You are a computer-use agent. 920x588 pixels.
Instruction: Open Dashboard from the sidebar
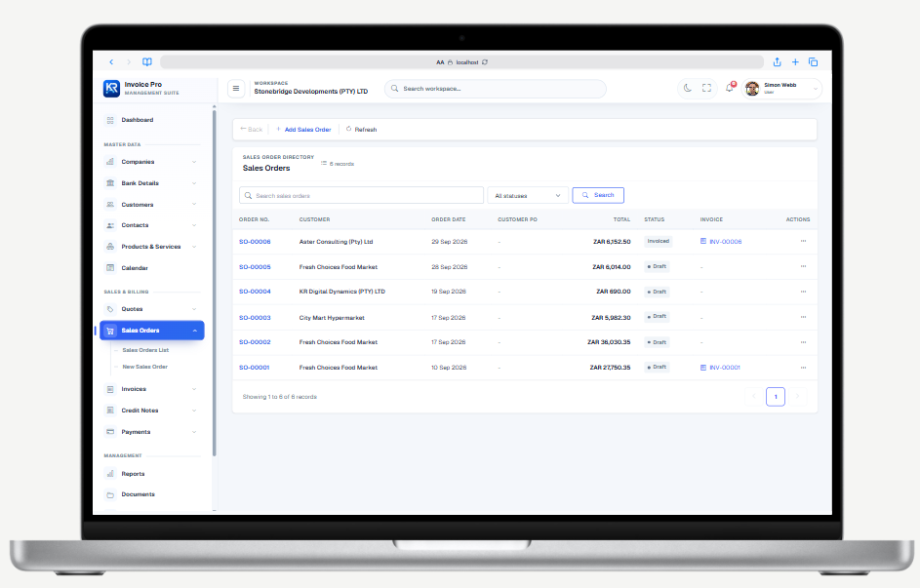pos(152,120)
